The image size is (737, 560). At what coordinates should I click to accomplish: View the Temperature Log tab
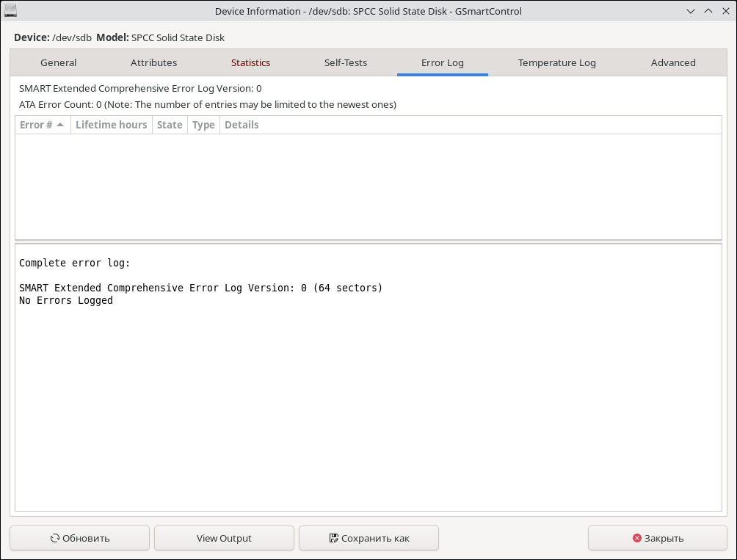point(556,63)
